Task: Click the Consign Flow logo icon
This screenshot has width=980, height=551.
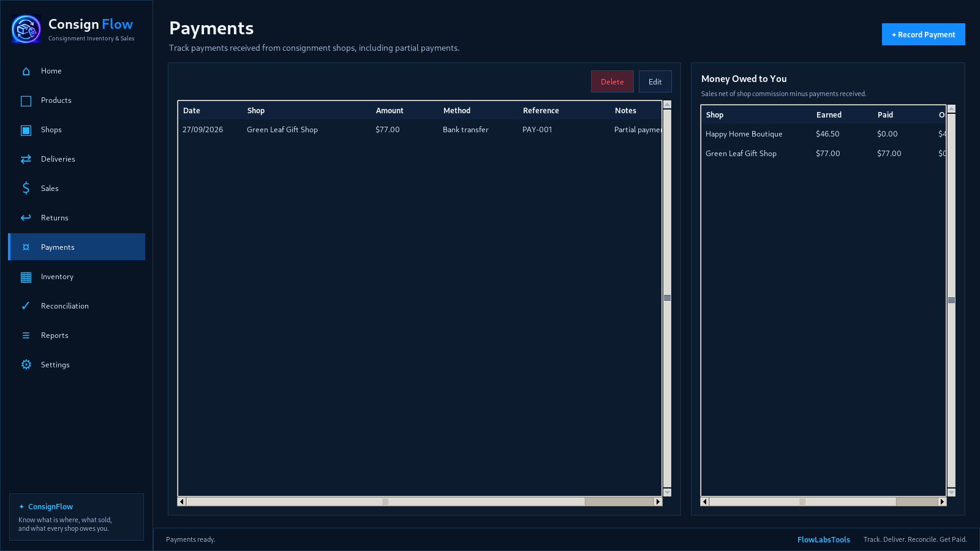Action: pyautogui.click(x=26, y=29)
